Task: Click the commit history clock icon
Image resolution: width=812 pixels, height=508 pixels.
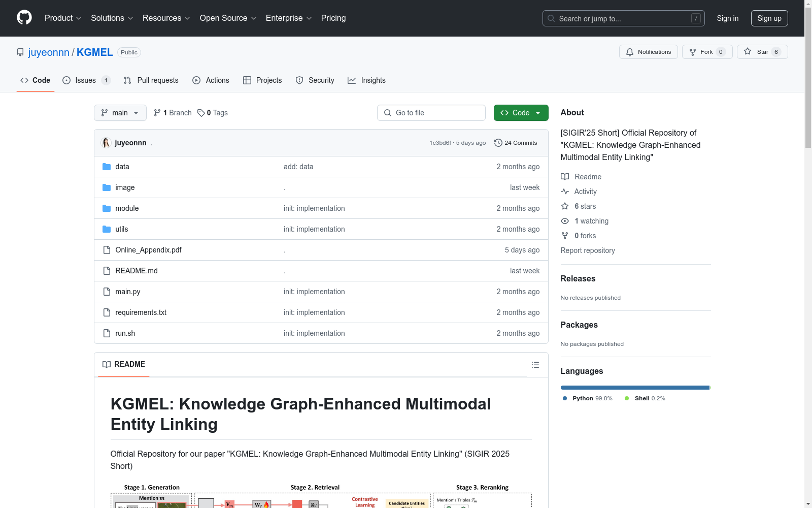Action: pos(498,143)
